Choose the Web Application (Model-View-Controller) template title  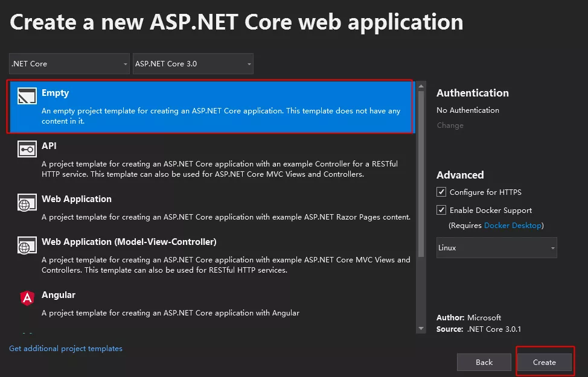tap(129, 242)
